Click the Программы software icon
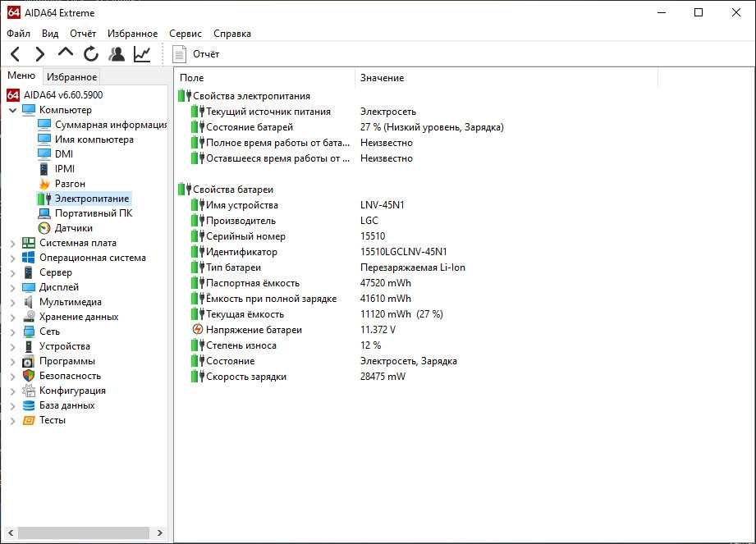 pyautogui.click(x=29, y=361)
